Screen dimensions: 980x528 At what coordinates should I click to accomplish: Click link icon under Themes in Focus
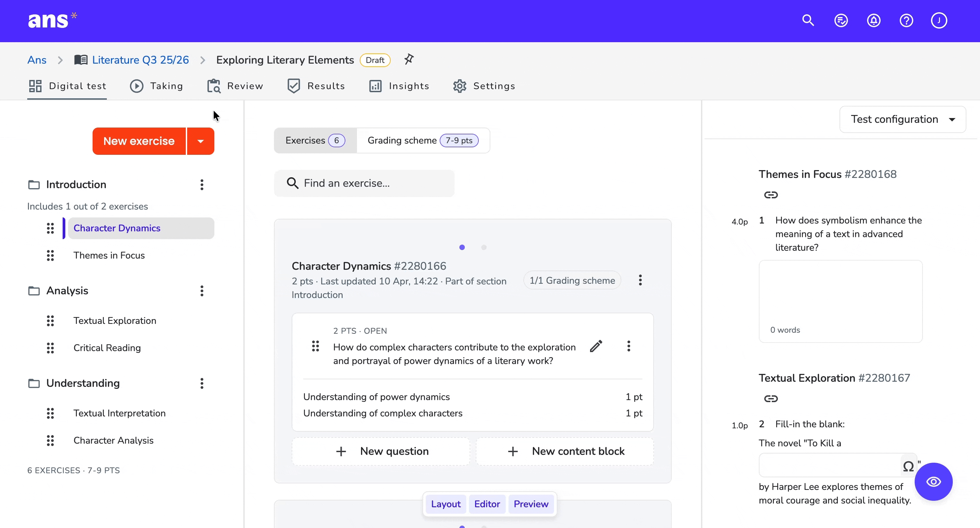click(771, 195)
